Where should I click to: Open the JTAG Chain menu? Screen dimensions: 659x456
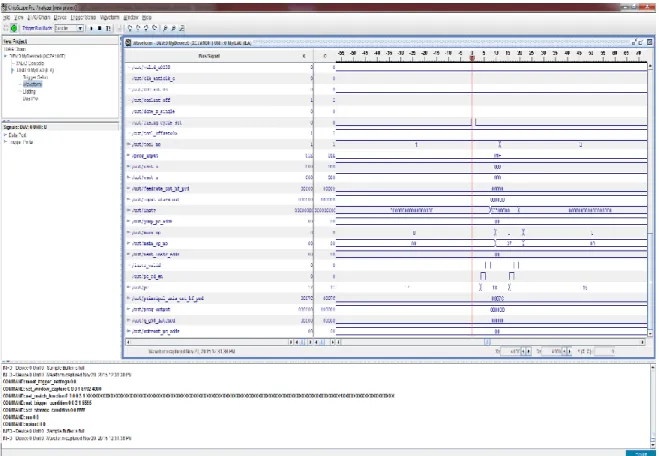pyautogui.click(x=39, y=18)
